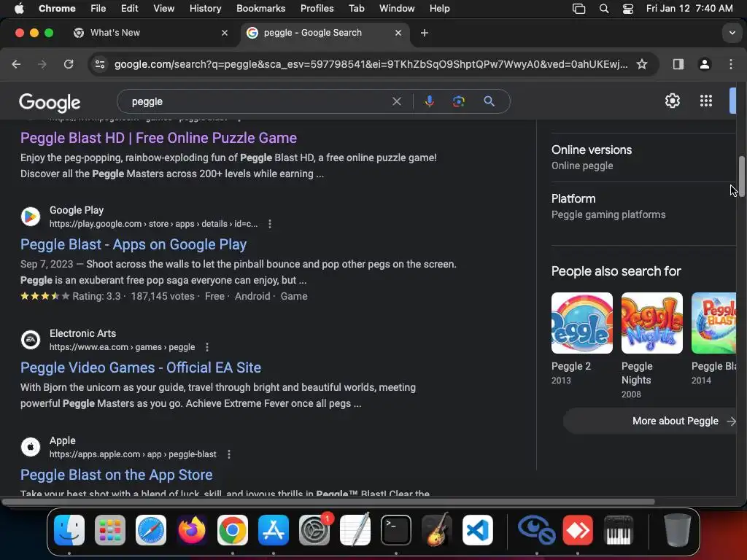The height and width of the screenshot is (560, 747).
Task: Open more options for Electronic Arts result
Action: [x=206, y=347]
